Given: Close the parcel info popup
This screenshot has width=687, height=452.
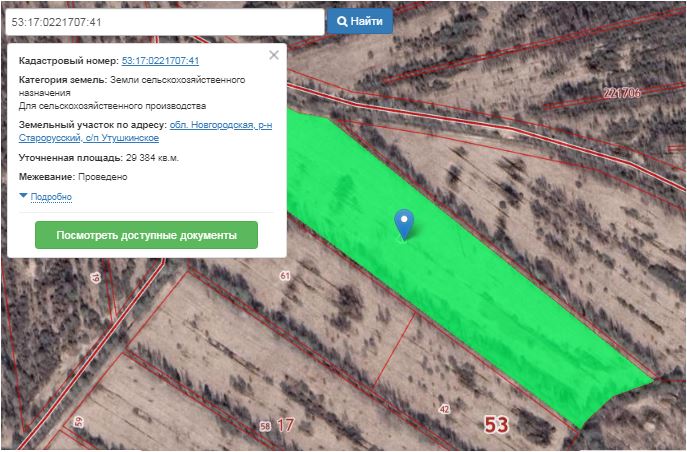Looking at the screenshot, I should click(274, 55).
